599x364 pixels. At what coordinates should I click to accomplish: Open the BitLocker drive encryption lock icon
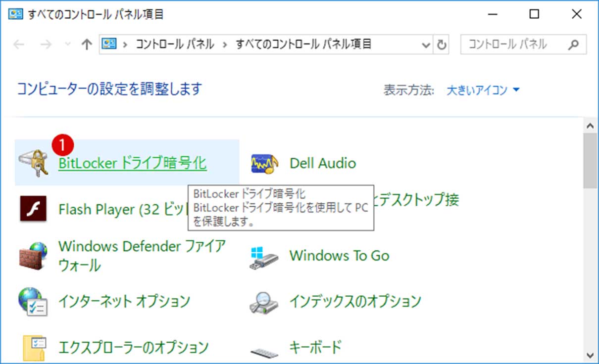(x=34, y=163)
